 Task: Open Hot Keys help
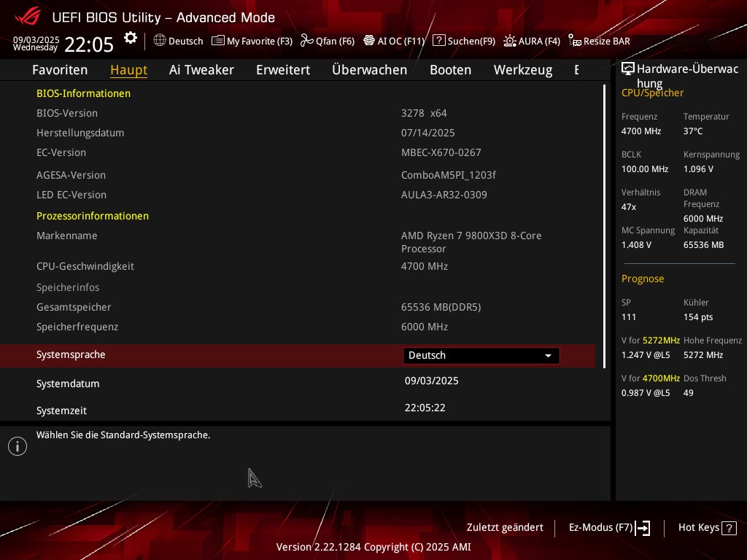pyautogui.click(x=708, y=528)
